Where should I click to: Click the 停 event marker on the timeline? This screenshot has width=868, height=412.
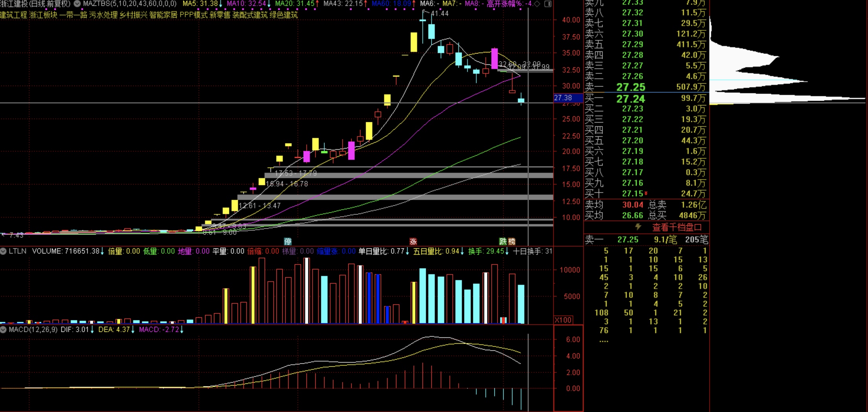(288, 241)
